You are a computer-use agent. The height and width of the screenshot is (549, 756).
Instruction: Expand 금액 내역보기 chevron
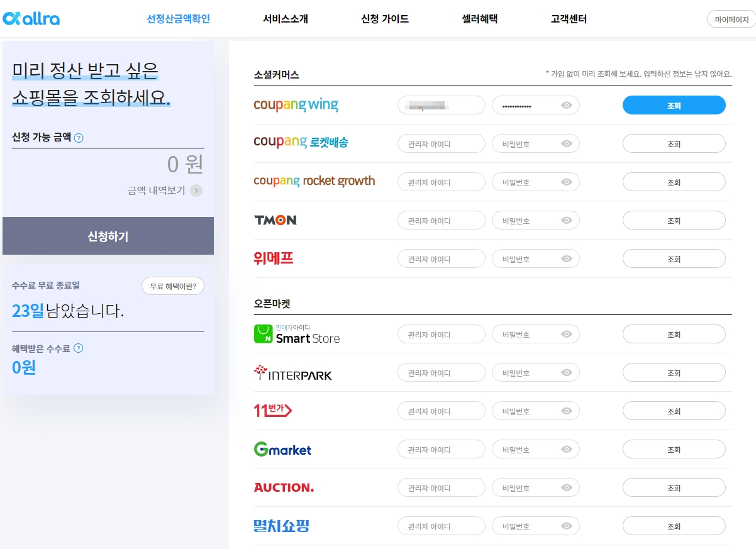point(196,191)
